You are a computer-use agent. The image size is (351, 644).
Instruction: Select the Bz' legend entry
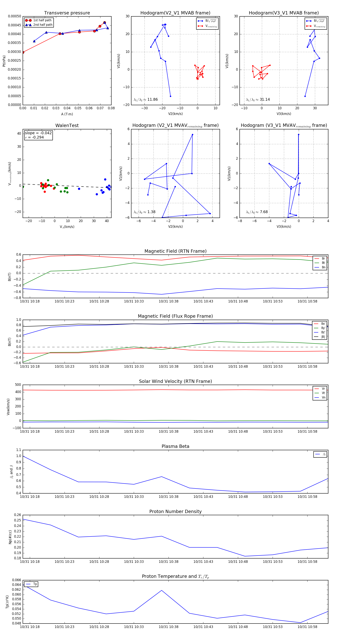[x=320, y=332]
